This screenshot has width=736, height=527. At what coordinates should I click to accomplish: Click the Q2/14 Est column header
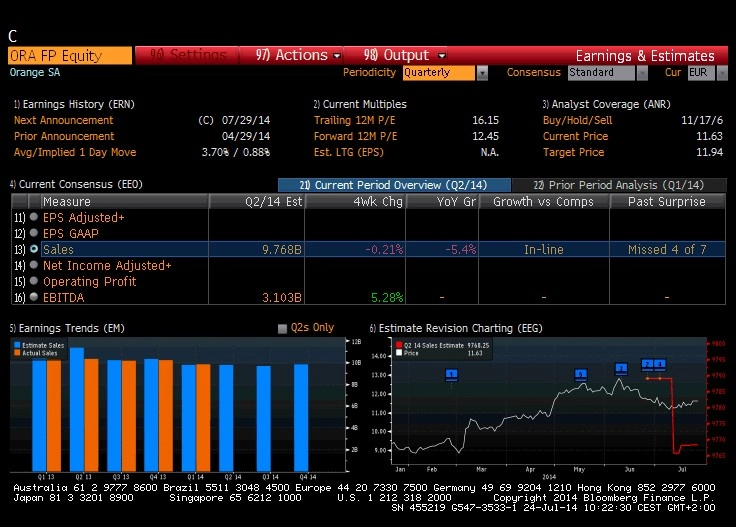[x=257, y=202]
